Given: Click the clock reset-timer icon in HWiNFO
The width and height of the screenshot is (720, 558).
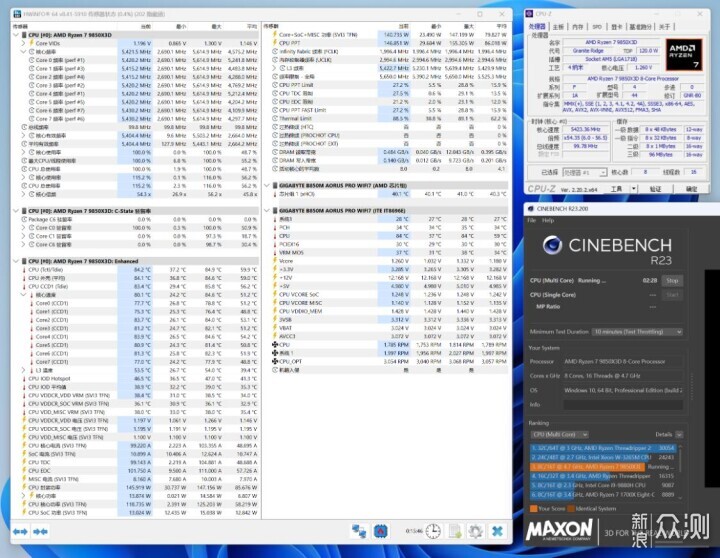Looking at the screenshot, I should (433, 531).
